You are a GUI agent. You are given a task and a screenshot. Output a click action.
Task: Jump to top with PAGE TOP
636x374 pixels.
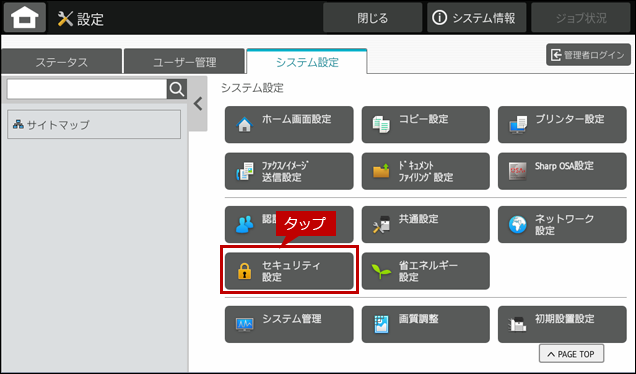tap(571, 354)
